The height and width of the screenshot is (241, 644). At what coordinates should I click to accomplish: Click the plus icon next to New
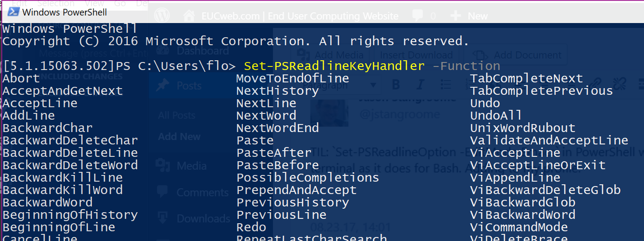pyautogui.click(x=455, y=16)
